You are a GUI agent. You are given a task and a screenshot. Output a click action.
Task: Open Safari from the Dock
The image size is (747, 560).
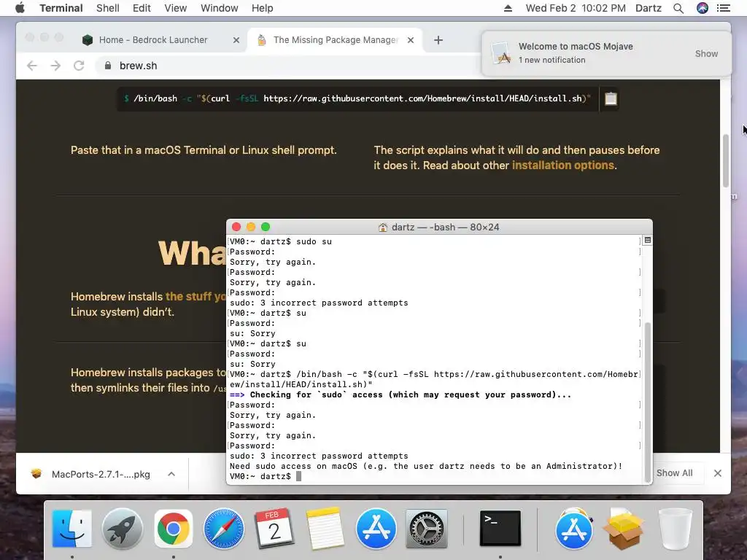[x=224, y=528]
